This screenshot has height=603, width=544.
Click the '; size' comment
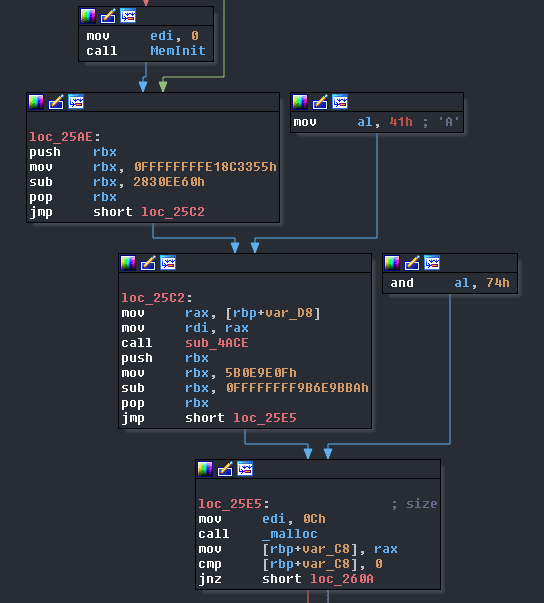pyautogui.click(x=414, y=504)
